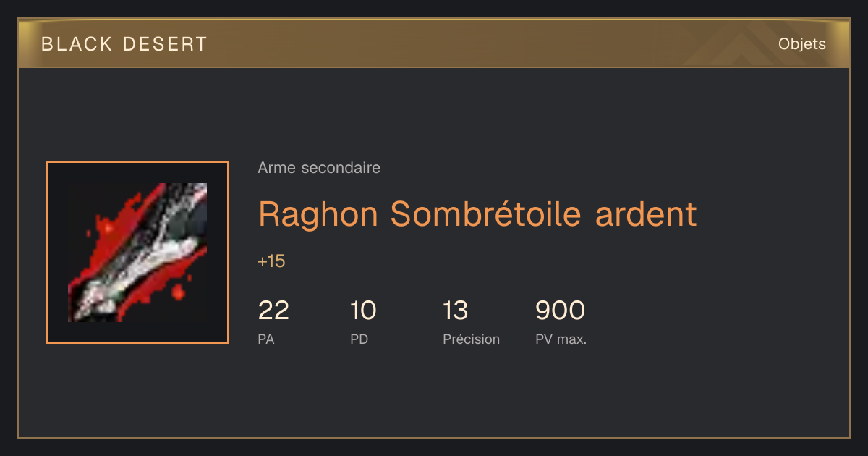
Task: Click the PV max. stat label
Action: 561,339
